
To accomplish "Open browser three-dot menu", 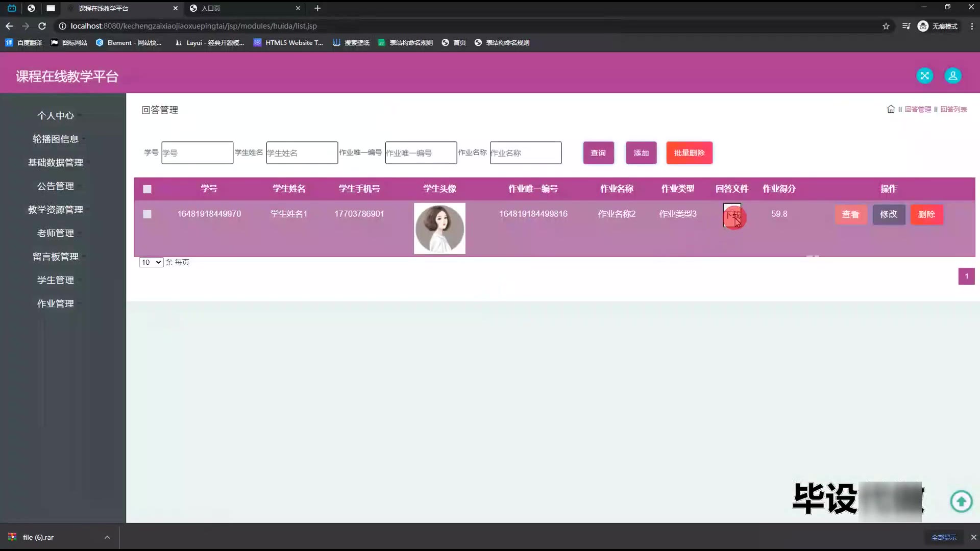I will (971, 26).
